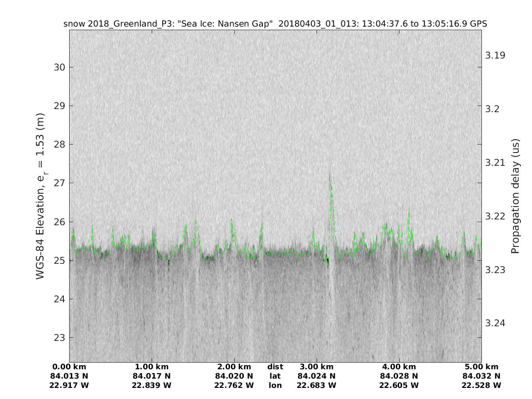Select the tallest green surface peak

coord(331,187)
